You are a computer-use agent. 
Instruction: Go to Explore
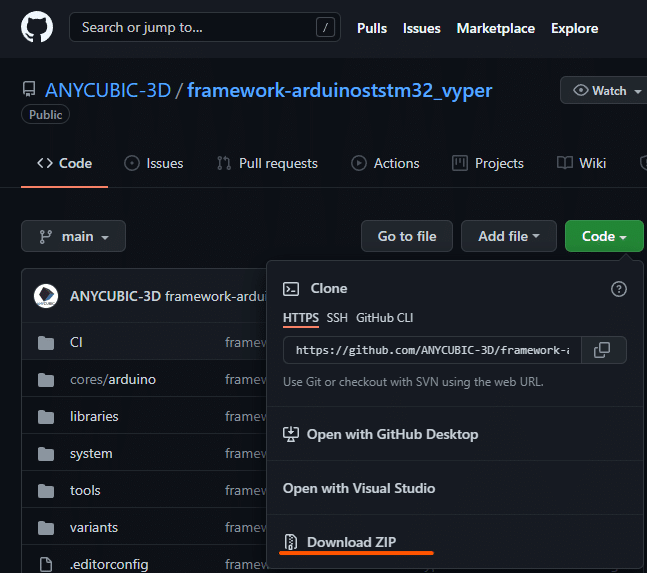574,28
